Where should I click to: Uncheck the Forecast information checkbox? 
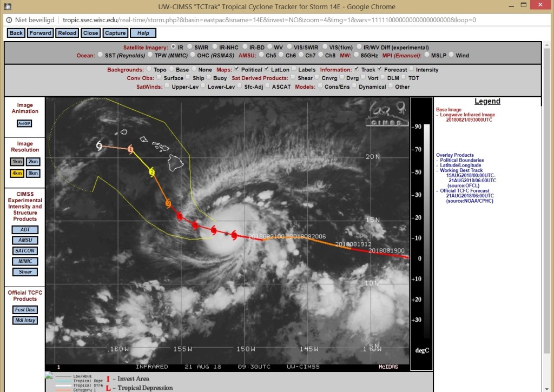point(380,70)
